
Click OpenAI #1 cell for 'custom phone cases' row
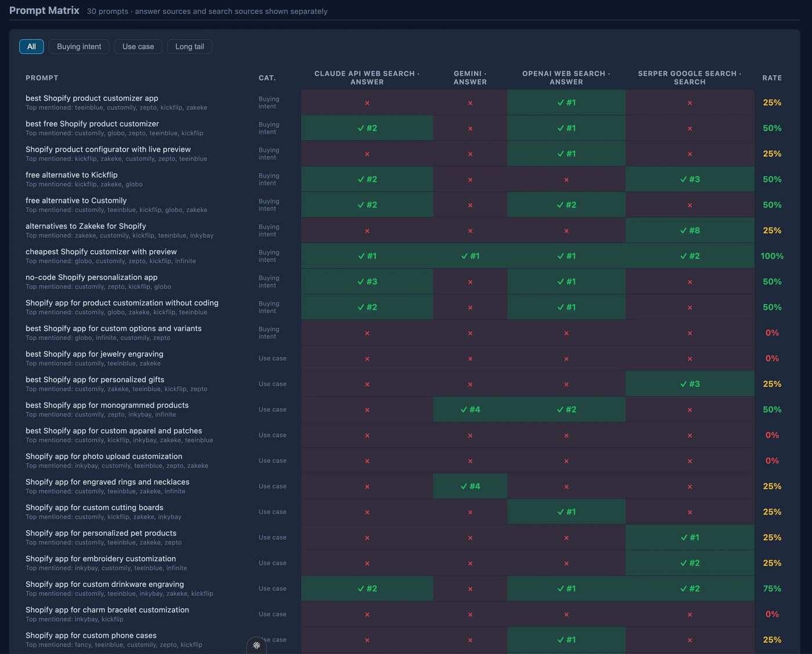tap(567, 640)
